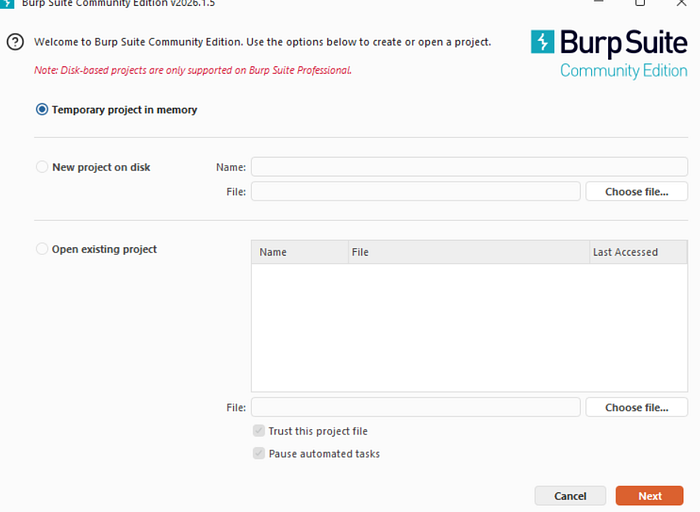Close the Burp Suite startup window
The height and width of the screenshot is (512, 700).
pos(681,3)
